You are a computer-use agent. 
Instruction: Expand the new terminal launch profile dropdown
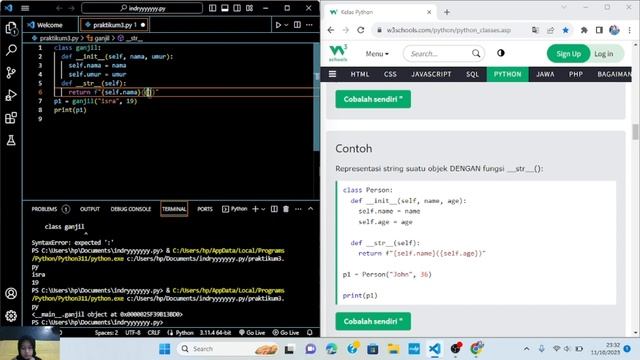(x=263, y=209)
